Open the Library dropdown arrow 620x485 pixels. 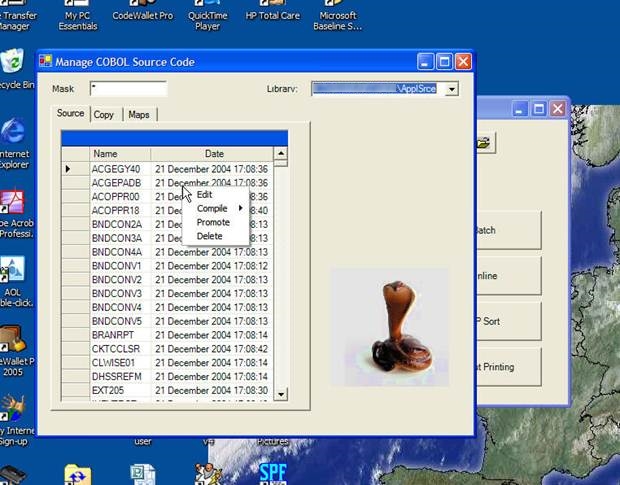[452, 89]
